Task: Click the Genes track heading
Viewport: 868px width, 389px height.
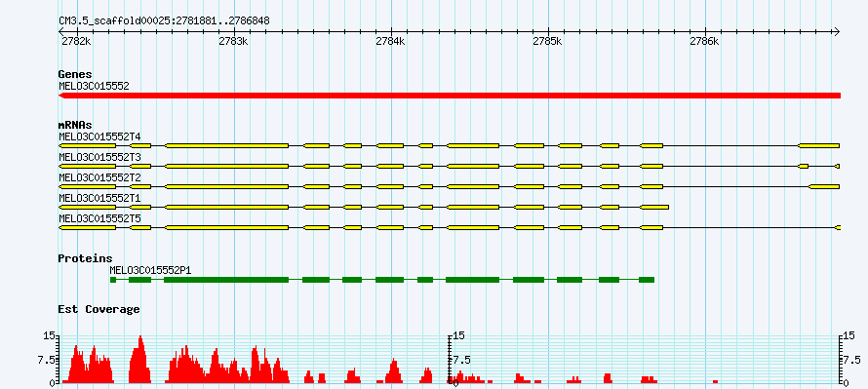Action: (75, 74)
